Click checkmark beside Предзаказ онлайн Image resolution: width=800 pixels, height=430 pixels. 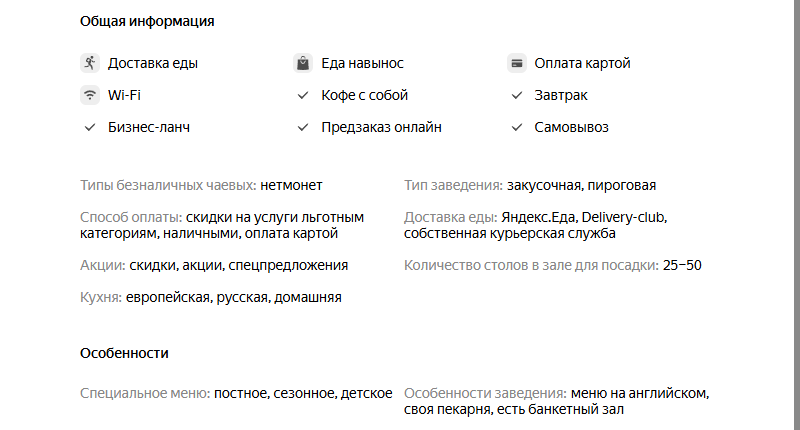click(x=303, y=128)
